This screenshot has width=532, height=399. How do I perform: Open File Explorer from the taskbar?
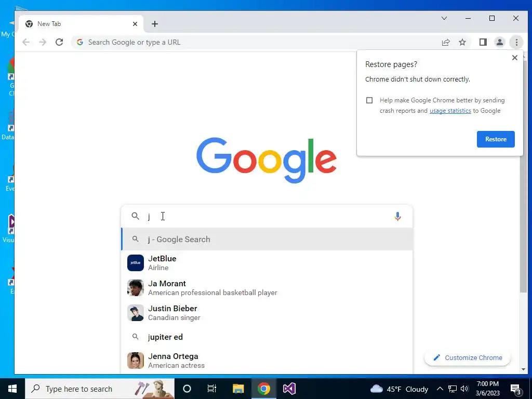click(238, 389)
